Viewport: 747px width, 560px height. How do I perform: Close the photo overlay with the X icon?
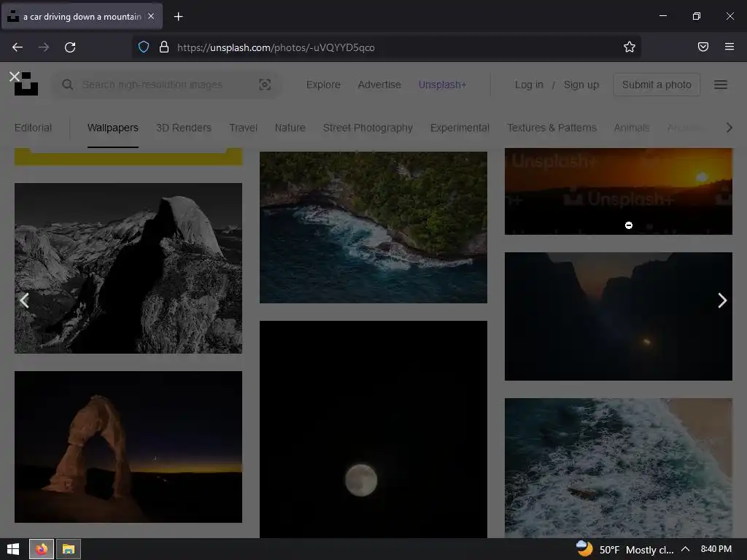point(15,76)
